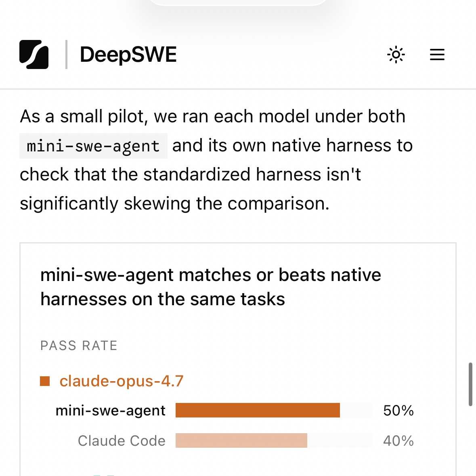
Task: Click the PASS RATE heading
Action: [79, 346]
